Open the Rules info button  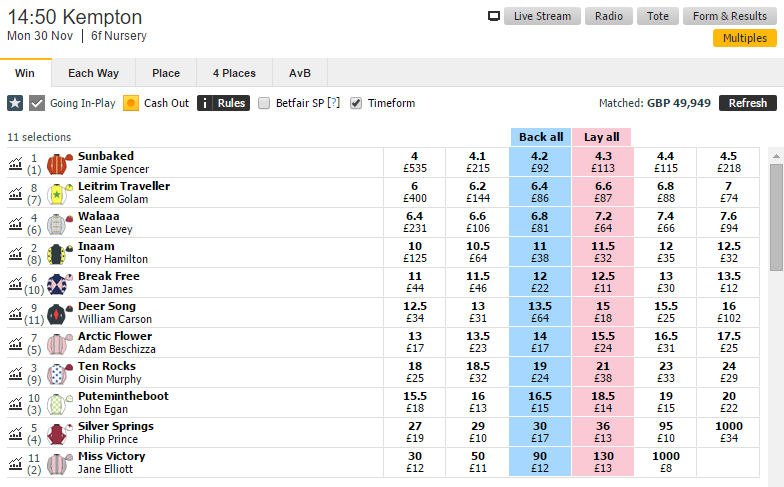coord(223,103)
